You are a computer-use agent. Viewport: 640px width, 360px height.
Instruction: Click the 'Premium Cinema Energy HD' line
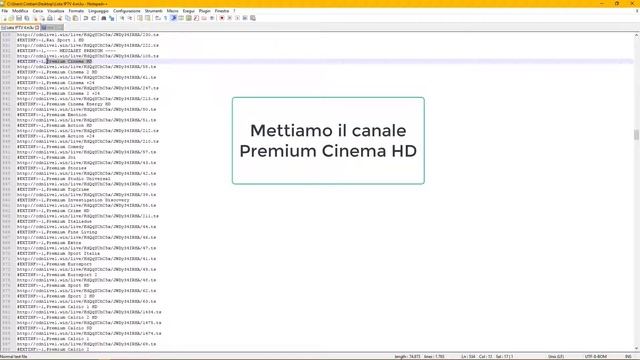(x=64, y=104)
